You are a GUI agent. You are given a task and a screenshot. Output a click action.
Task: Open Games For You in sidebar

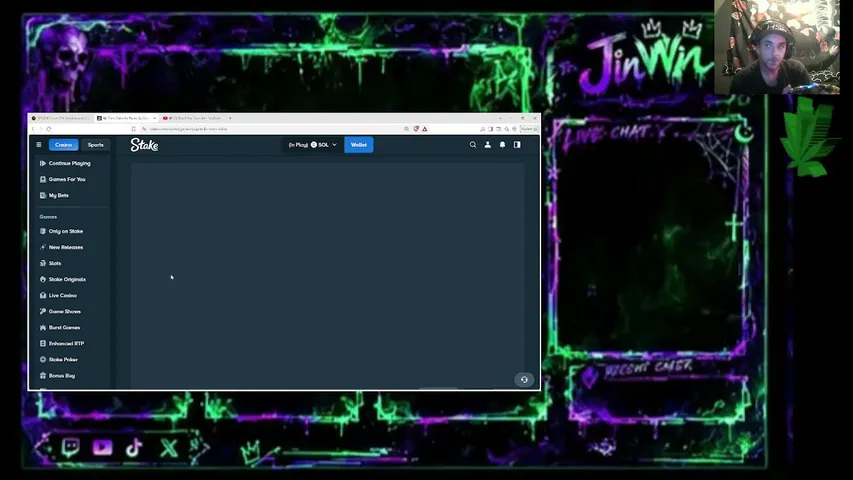(x=63, y=179)
